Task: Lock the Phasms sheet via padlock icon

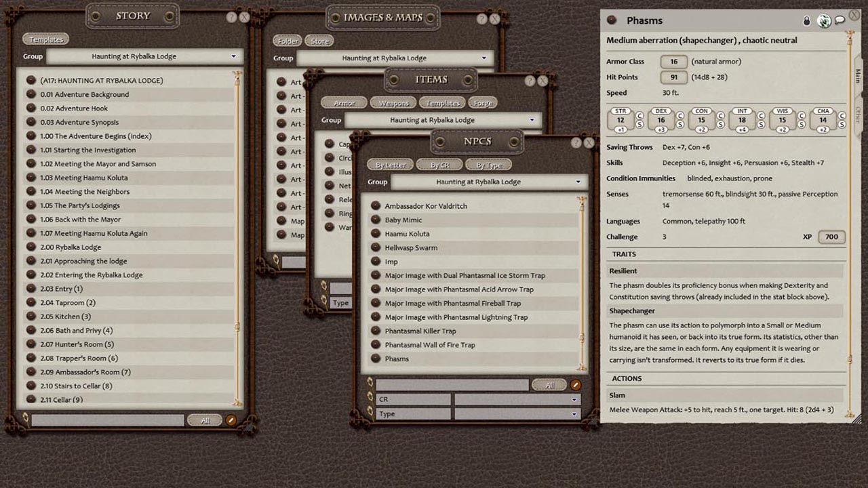Action: (806, 20)
